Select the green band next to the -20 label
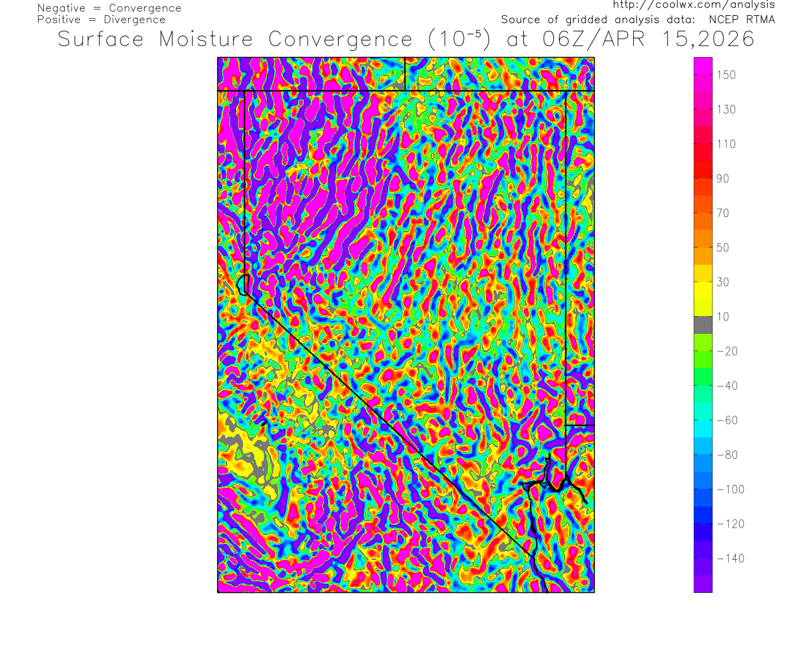This screenshot has height=650, width=812. [x=703, y=351]
